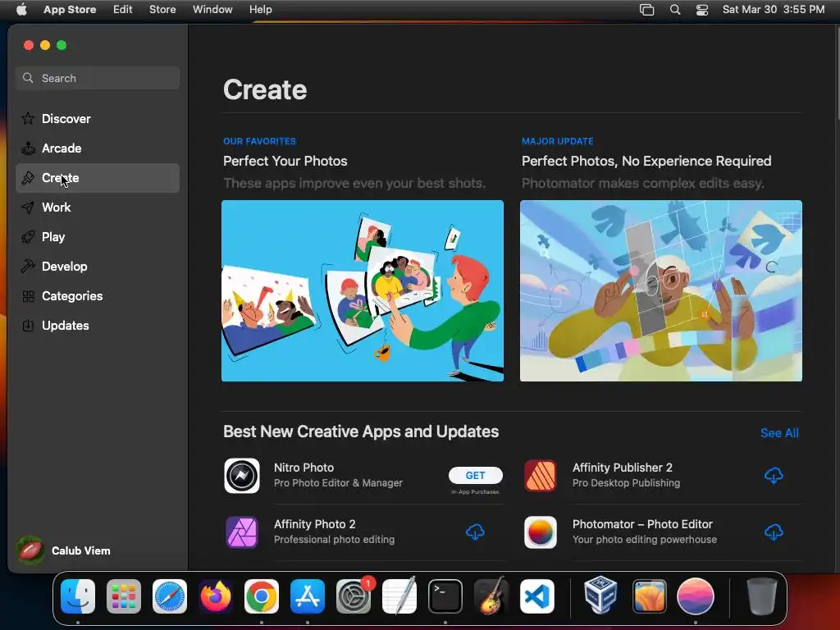The image size is (840, 630).
Task: Open the Photomator – Photo Editor title
Action: click(642, 524)
